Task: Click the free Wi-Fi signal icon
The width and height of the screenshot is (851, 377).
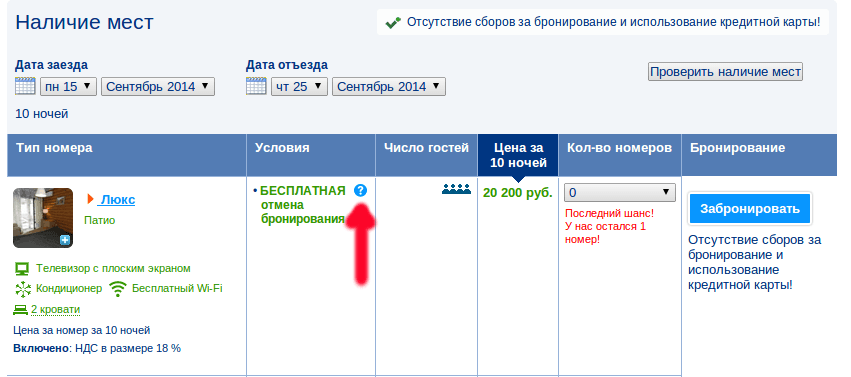Action: point(117,289)
